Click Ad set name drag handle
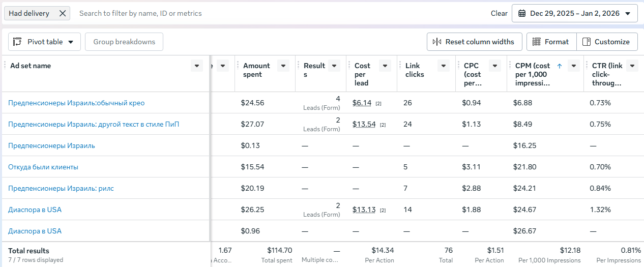The image size is (644, 267). [5, 65]
